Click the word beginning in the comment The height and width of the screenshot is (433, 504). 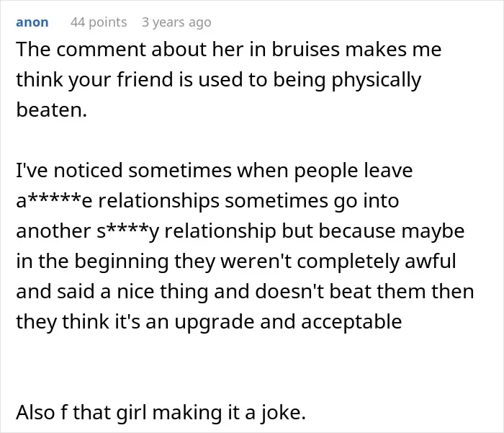click(122, 262)
